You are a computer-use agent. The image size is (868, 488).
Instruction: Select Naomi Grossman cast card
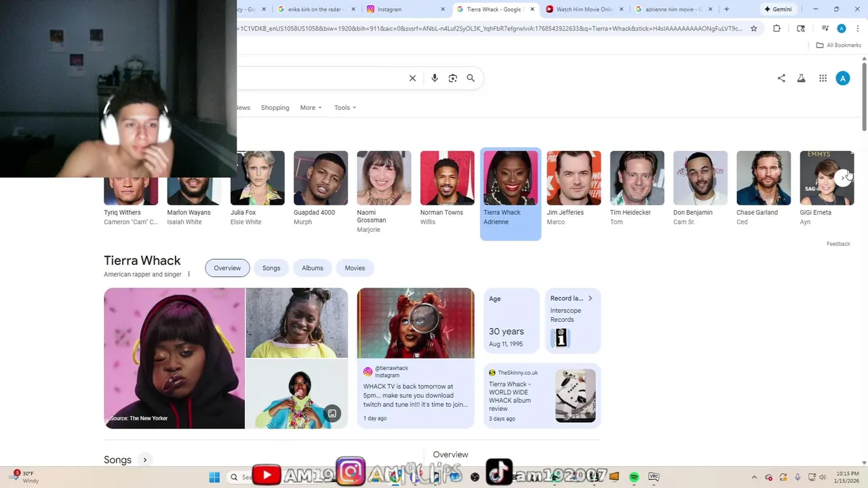[x=384, y=192]
